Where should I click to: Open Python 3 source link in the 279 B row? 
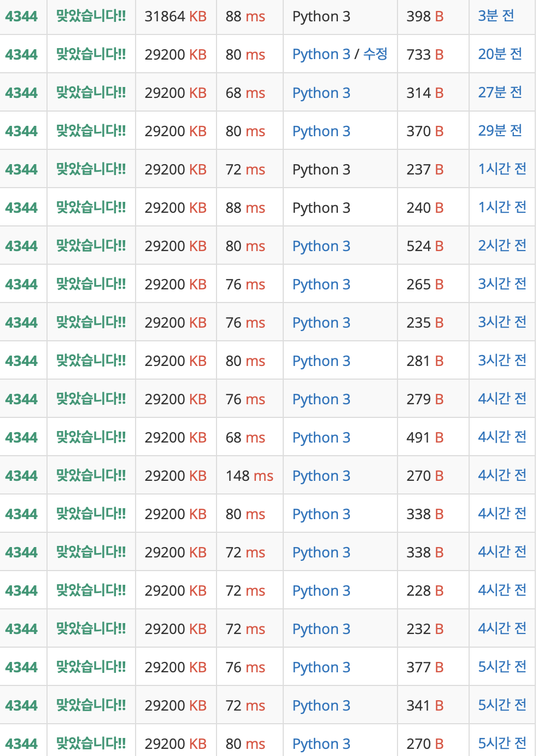point(321,399)
